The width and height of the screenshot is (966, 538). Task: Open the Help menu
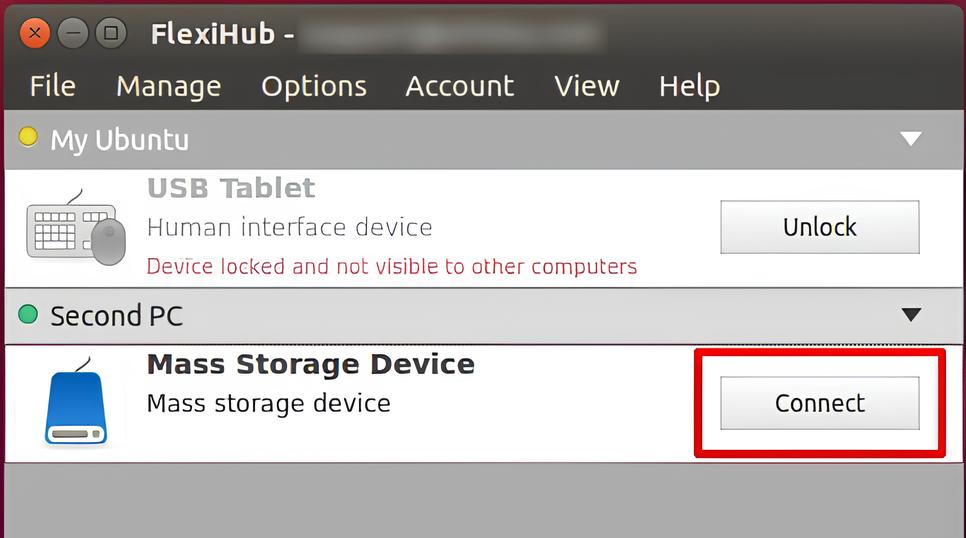(x=689, y=86)
